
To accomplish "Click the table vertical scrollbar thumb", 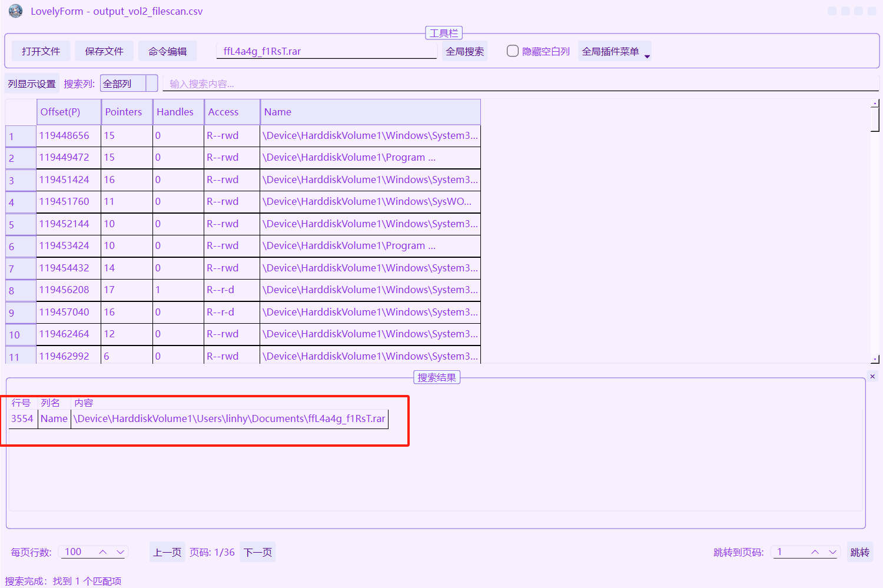I will pyautogui.click(x=875, y=119).
